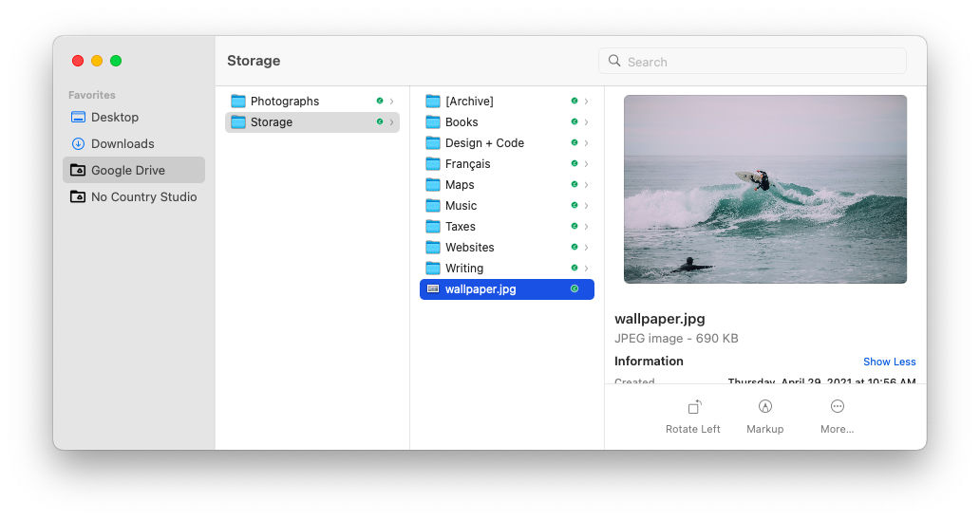Screen dimensions: 980x520
Task: Click the Search input field
Action: click(x=760, y=62)
